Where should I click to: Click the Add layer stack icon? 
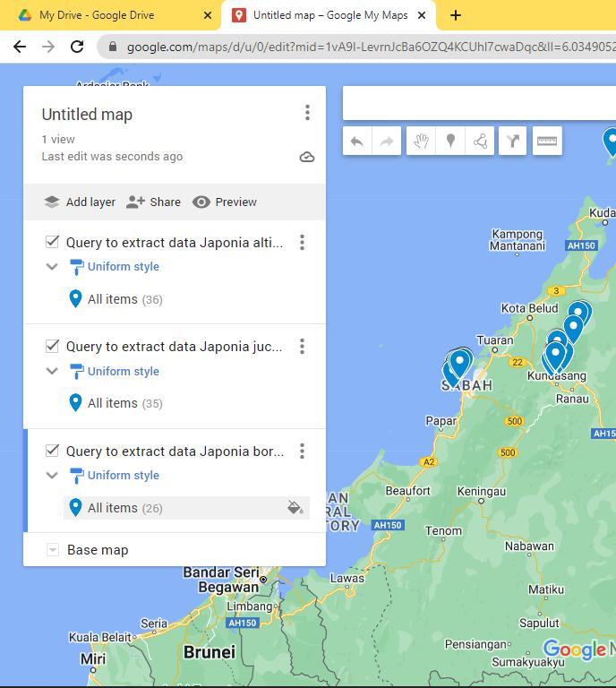click(x=52, y=202)
